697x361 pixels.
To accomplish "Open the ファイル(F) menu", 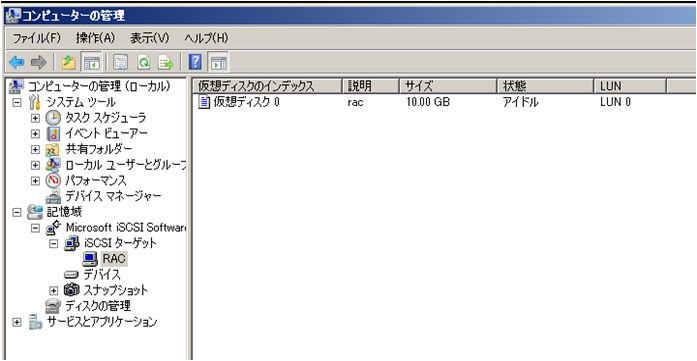I will click(36, 38).
